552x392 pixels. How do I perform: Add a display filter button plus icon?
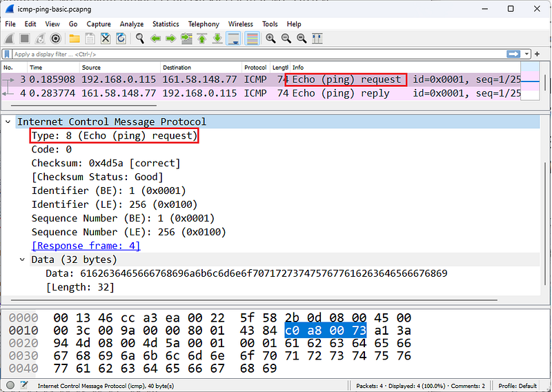[538, 54]
